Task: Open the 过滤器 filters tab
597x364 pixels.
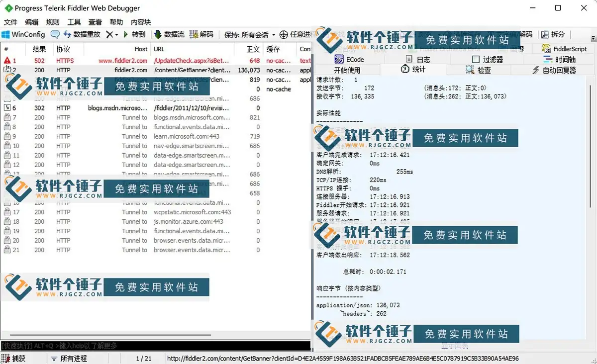Action: [x=487, y=59]
